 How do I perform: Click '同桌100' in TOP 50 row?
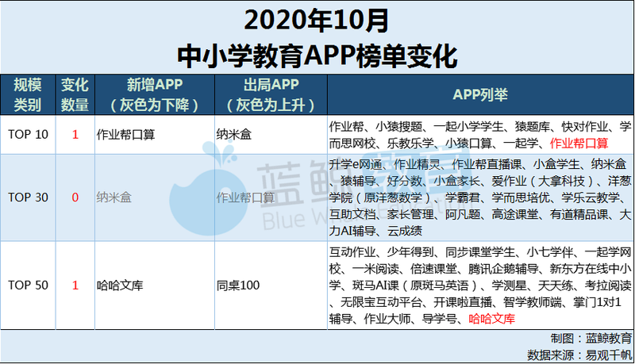pos(237,285)
